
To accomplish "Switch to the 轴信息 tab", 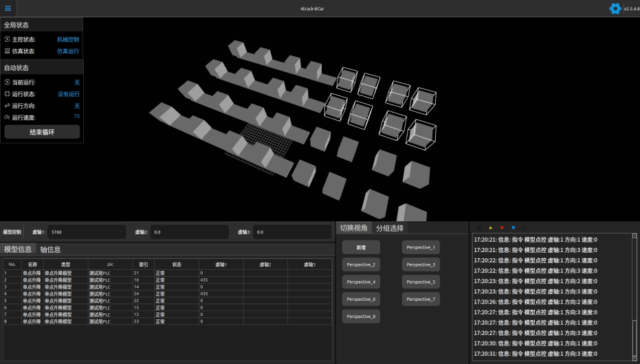I will (x=50, y=249).
